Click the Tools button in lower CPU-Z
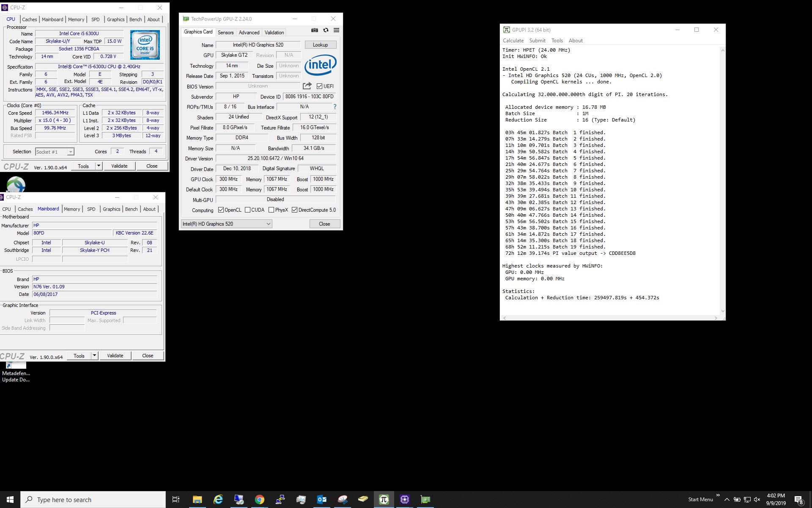This screenshot has height=508, width=812. point(79,356)
